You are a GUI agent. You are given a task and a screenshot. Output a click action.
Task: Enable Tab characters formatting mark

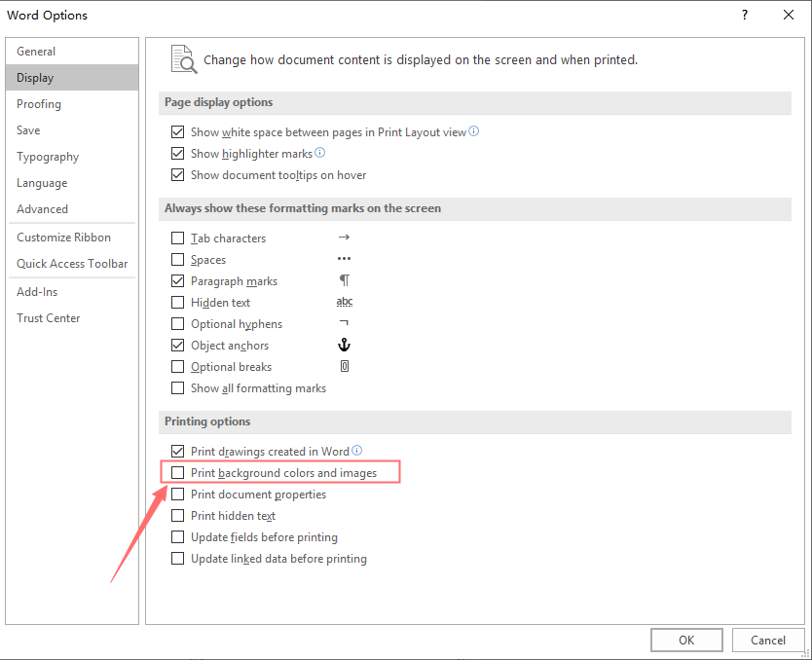coord(177,238)
